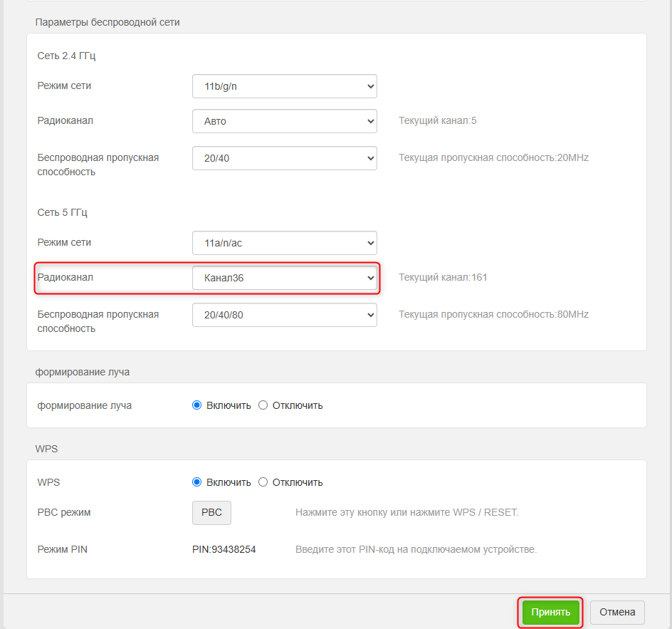Click the Параметры беспроводной сети section title
The width and height of the screenshot is (672, 629).
107,22
